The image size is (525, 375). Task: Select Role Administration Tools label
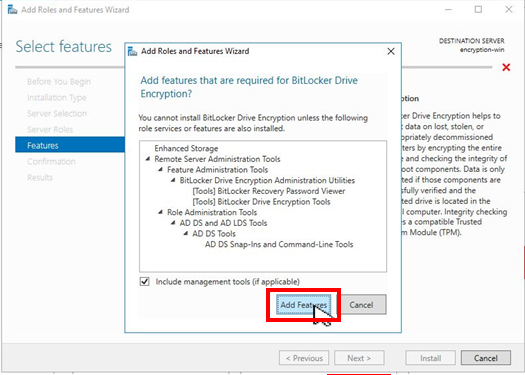click(x=212, y=212)
